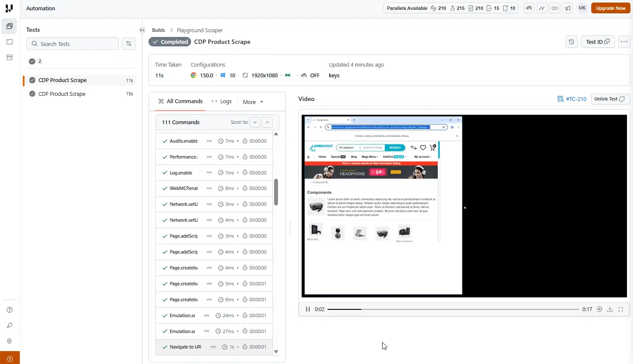The height and width of the screenshot is (364, 633).
Task: Pause the video playback
Action: click(308, 309)
